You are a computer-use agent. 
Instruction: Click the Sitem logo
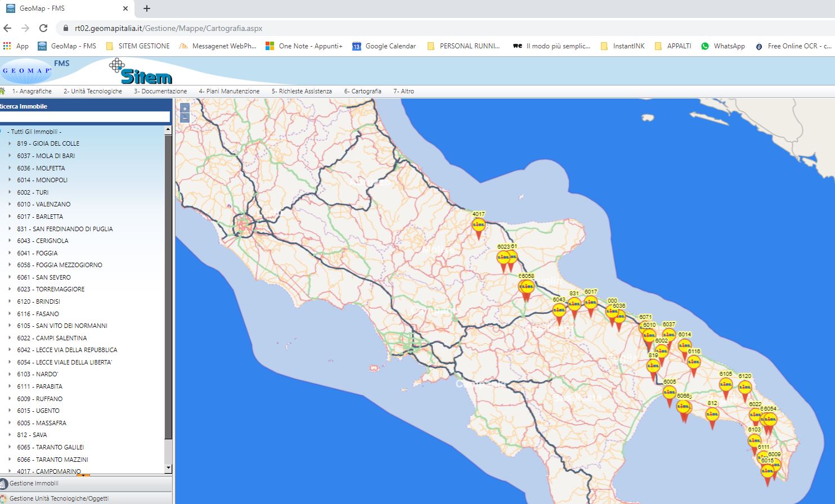(x=141, y=71)
